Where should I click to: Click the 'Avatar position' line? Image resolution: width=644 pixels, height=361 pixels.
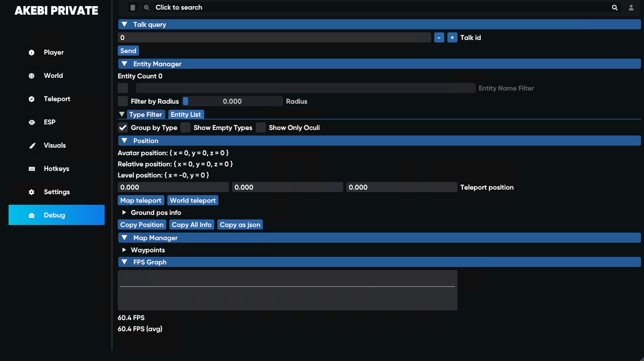173,153
